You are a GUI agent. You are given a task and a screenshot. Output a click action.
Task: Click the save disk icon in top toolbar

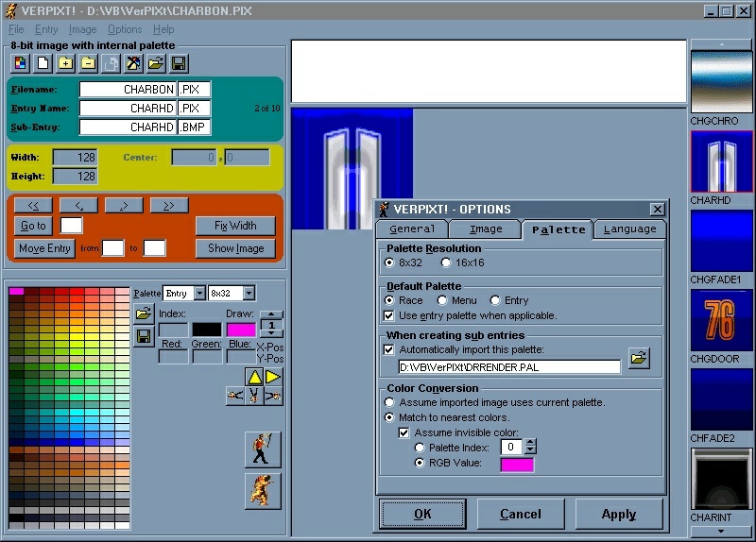[179, 63]
